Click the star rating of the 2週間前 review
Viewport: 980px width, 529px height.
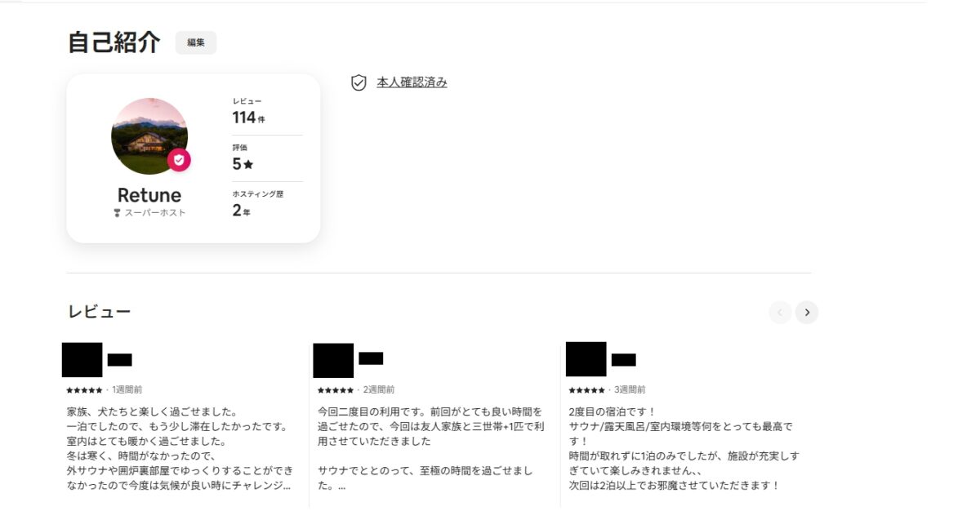pyautogui.click(x=336, y=390)
